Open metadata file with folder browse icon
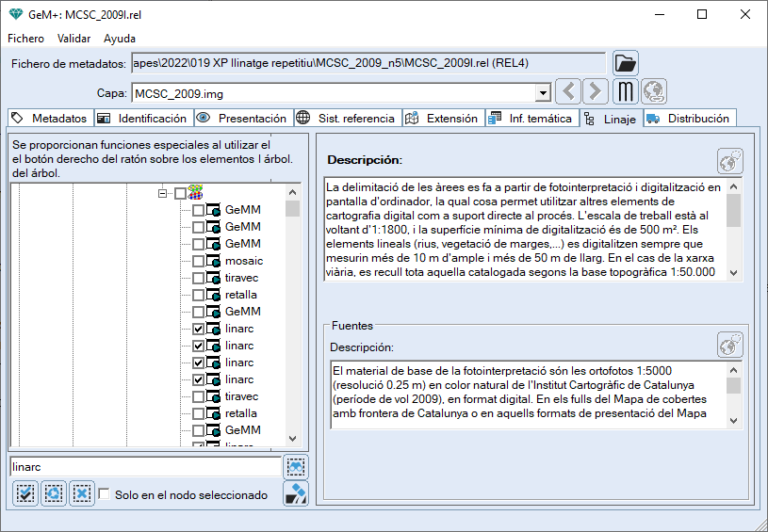Image resolution: width=768 pixels, height=532 pixels. pos(626,63)
